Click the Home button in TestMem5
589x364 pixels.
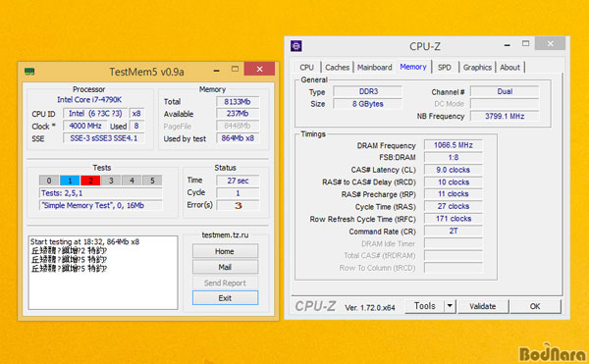click(225, 251)
